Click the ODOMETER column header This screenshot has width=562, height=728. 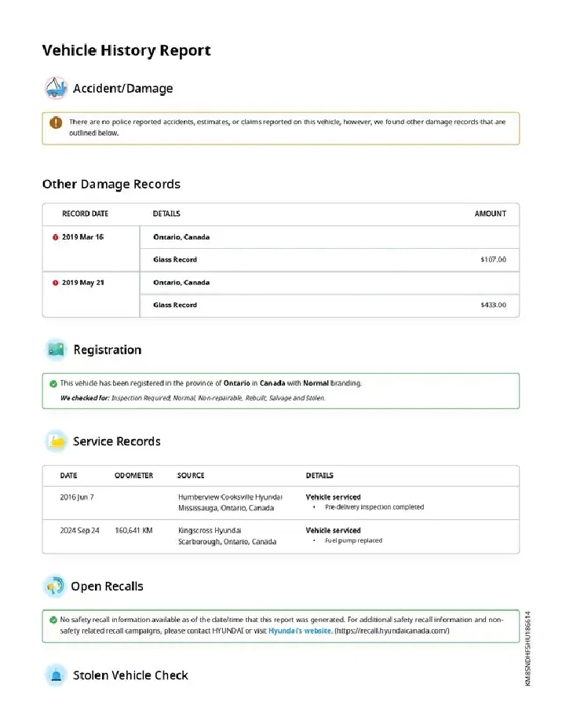[133, 476]
